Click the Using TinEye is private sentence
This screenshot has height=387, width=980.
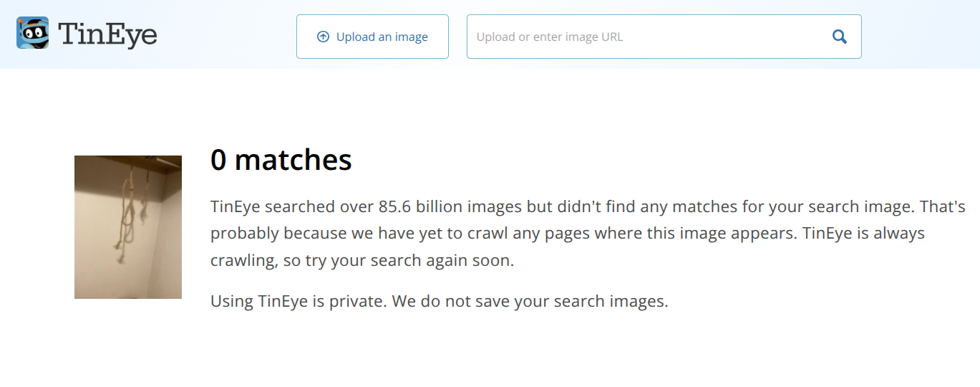(299, 302)
